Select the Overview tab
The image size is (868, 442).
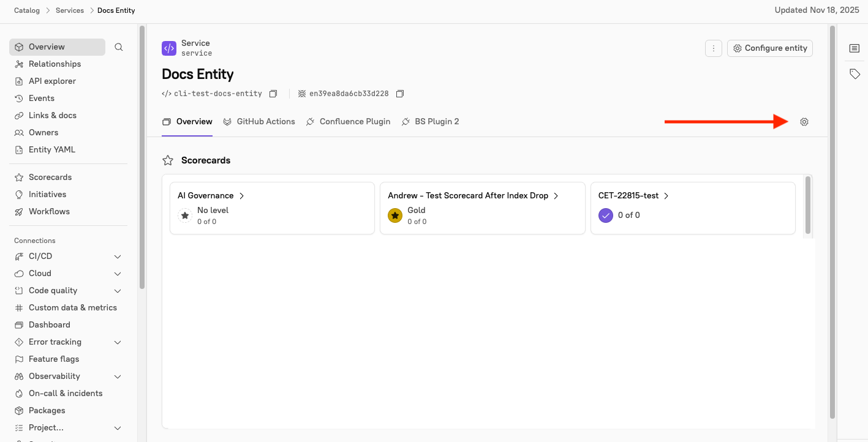pyautogui.click(x=187, y=122)
